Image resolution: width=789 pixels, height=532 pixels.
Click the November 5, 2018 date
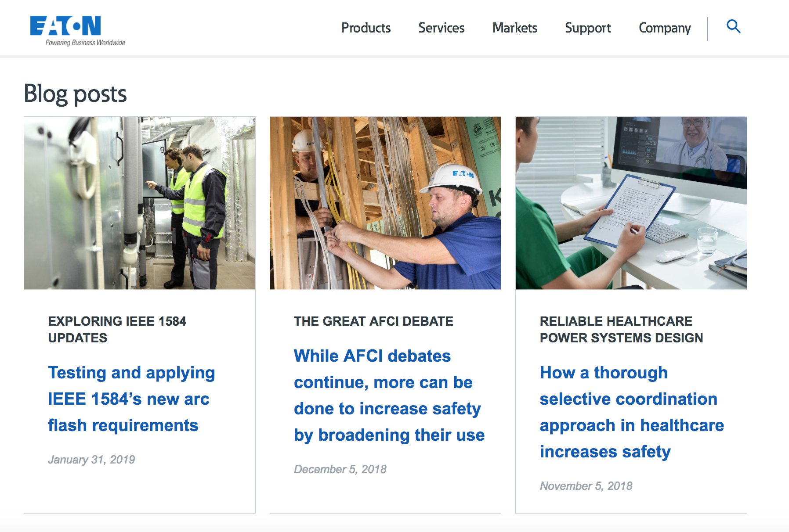[586, 486]
